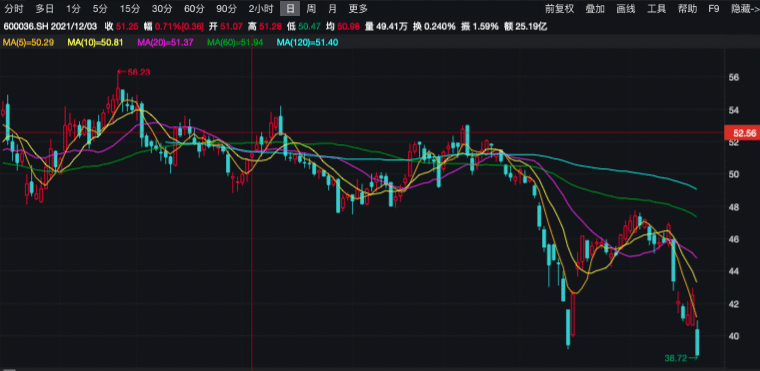
Task: Click the F9 button
Action: (713, 8)
